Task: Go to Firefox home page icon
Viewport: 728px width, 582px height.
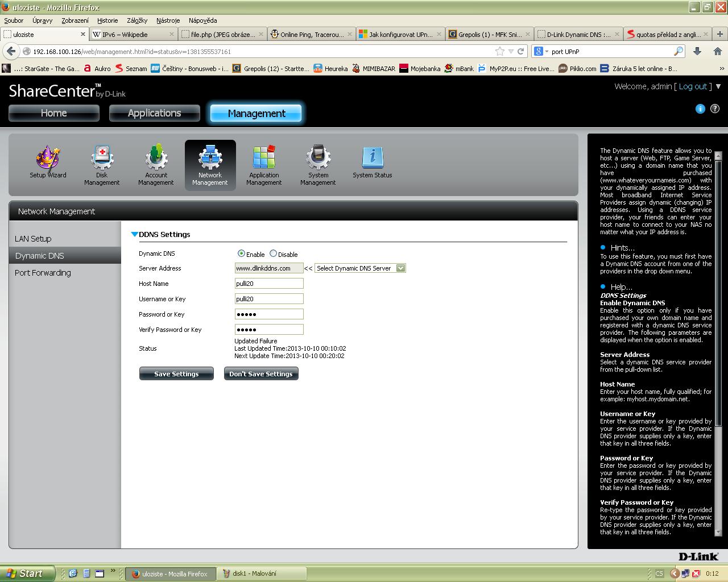Action: click(x=717, y=51)
